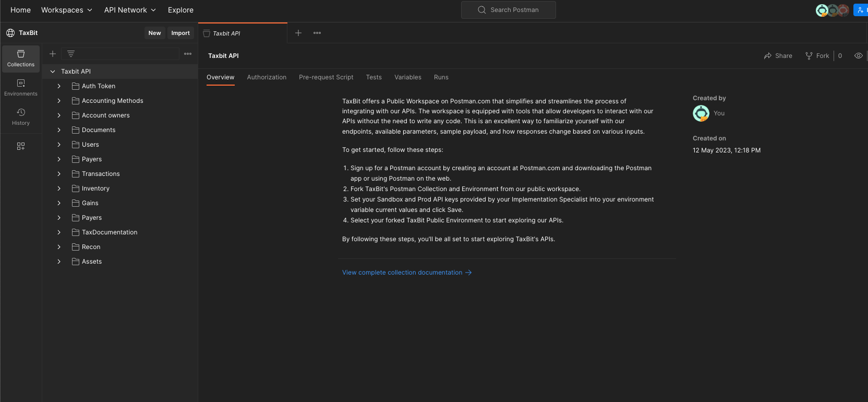Collapse the Taxbit API collection
Viewport: 868px width, 402px height.
coord(53,72)
